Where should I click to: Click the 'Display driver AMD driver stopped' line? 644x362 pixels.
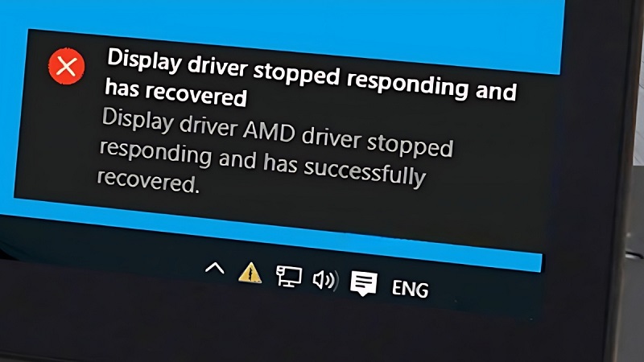(277, 133)
